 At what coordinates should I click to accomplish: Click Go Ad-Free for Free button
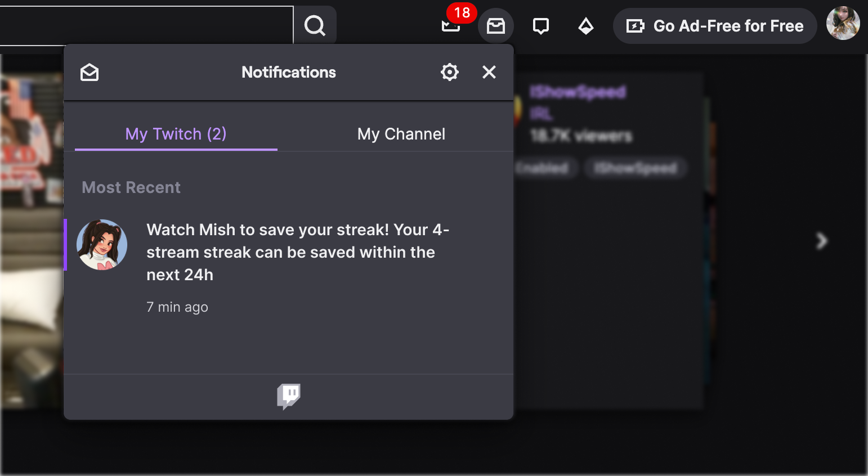tap(714, 26)
